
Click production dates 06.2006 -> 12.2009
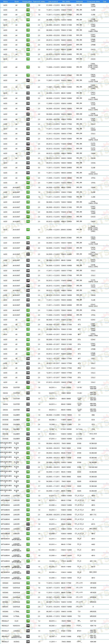click(x=53, y=415)
